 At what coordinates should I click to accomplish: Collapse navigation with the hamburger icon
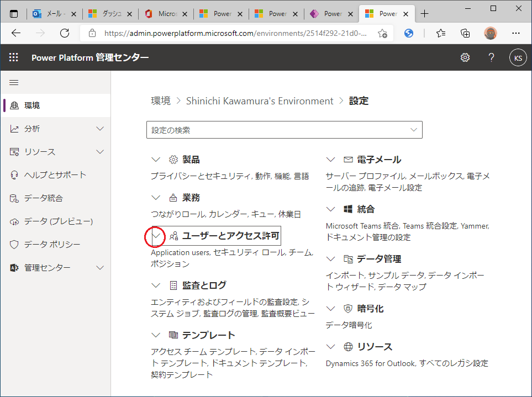14,82
